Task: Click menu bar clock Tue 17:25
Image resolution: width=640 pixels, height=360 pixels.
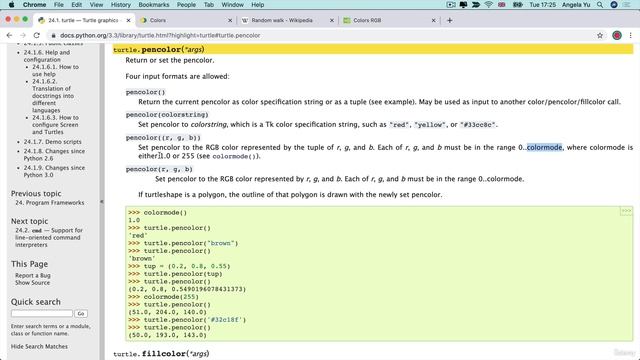Action: [x=542, y=5]
